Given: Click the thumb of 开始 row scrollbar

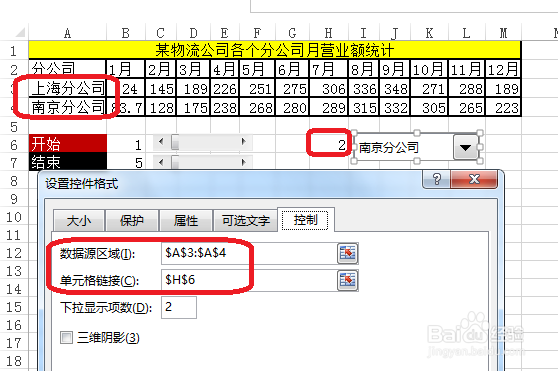Looking at the screenshot, I should coord(175,142).
